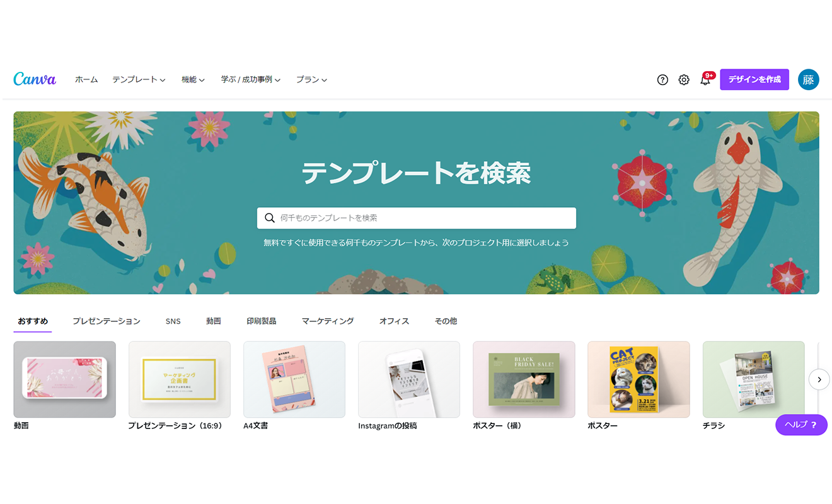832x504 pixels.
Task: Open the help question mark icon
Action: [662, 80]
